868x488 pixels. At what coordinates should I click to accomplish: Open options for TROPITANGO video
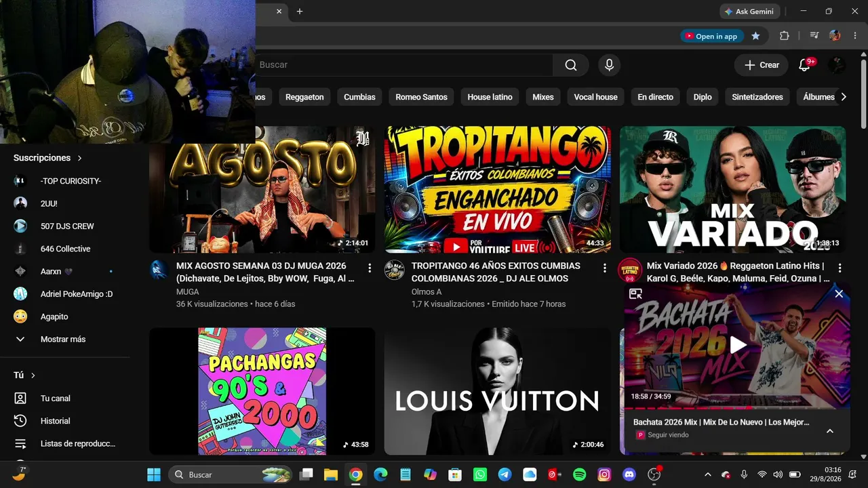coord(605,268)
